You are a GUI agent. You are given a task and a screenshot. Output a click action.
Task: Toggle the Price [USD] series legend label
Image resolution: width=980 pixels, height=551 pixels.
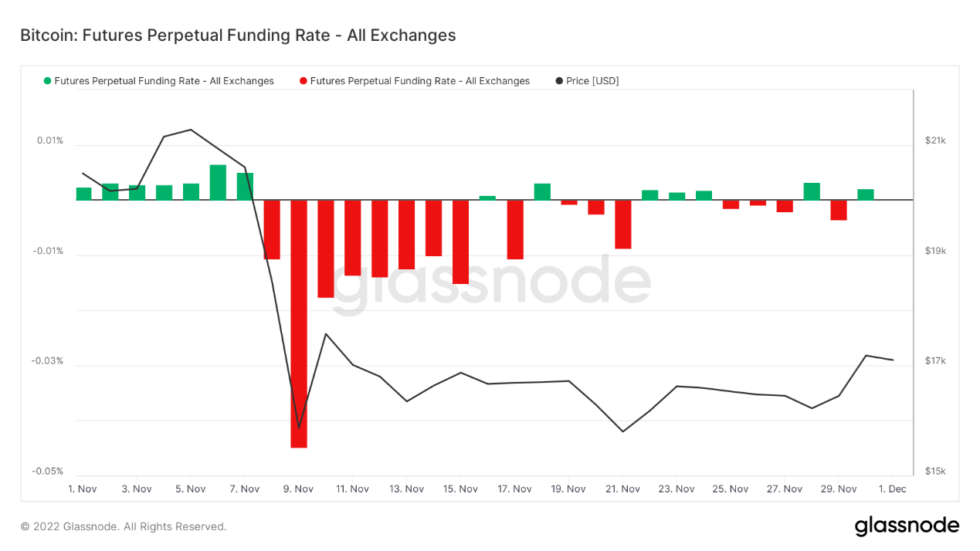(x=592, y=81)
